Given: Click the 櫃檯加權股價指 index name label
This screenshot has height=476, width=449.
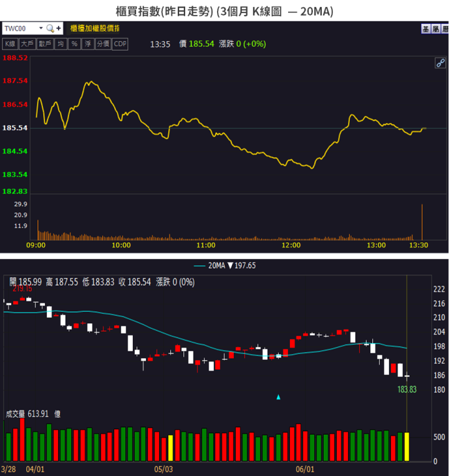Looking at the screenshot, I should (95, 28).
